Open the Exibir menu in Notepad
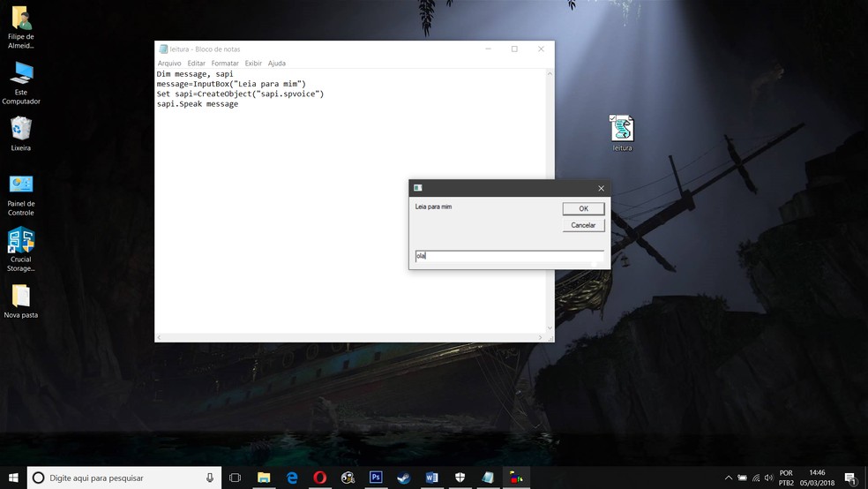 (x=253, y=64)
